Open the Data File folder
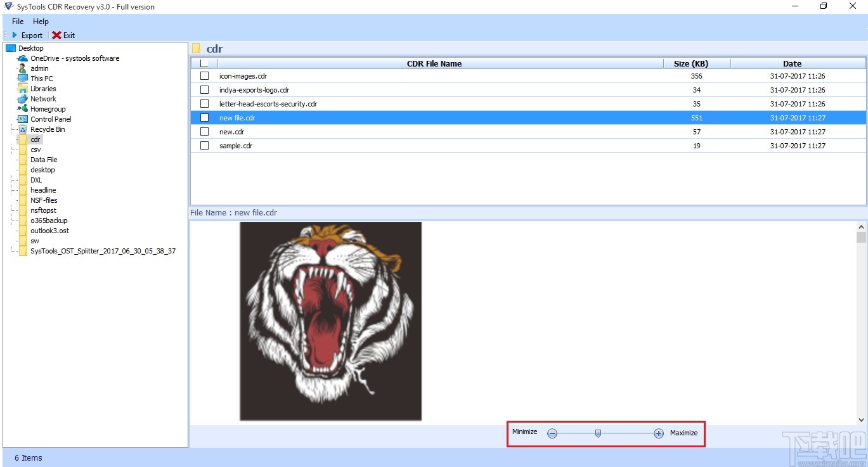Screen dimensions: 868x467 coord(44,160)
